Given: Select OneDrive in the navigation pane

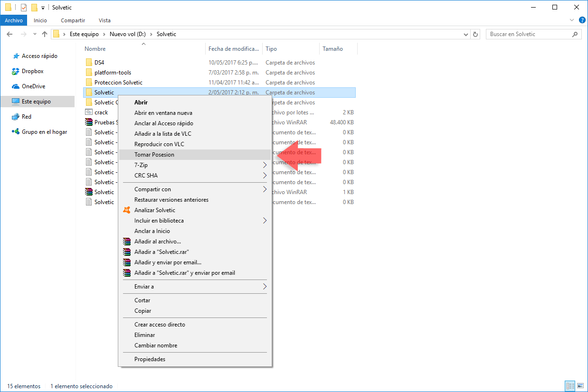Looking at the screenshot, I should click(x=33, y=86).
